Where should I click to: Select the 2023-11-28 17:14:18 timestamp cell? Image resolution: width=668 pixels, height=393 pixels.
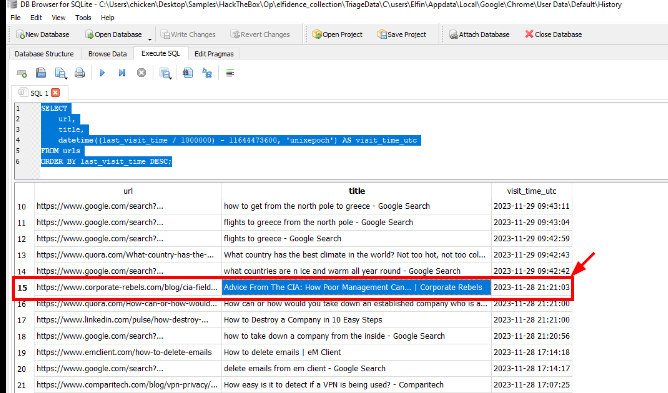[x=532, y=353]
